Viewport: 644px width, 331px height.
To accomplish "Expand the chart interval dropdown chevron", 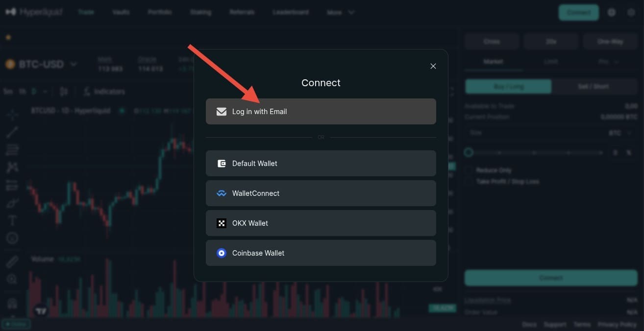I will pos(46,92).
